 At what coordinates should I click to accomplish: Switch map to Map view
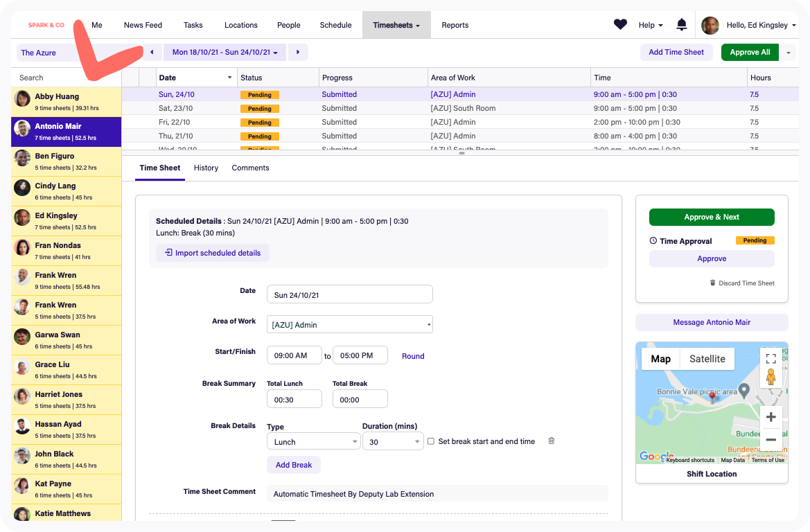tap(661, 359)
